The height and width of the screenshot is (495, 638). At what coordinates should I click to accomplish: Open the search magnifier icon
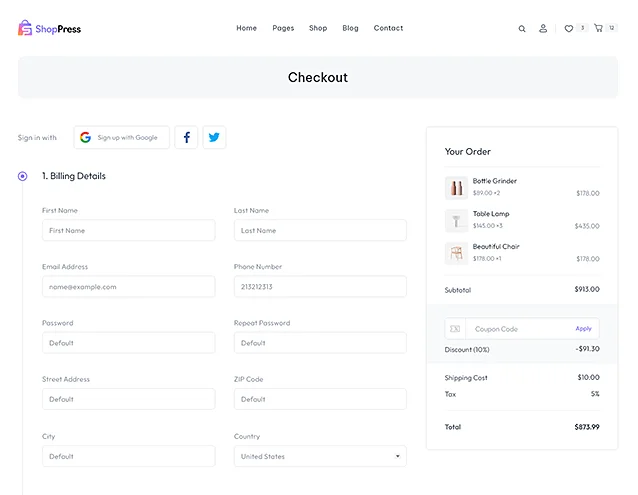[x=522, y=28]
